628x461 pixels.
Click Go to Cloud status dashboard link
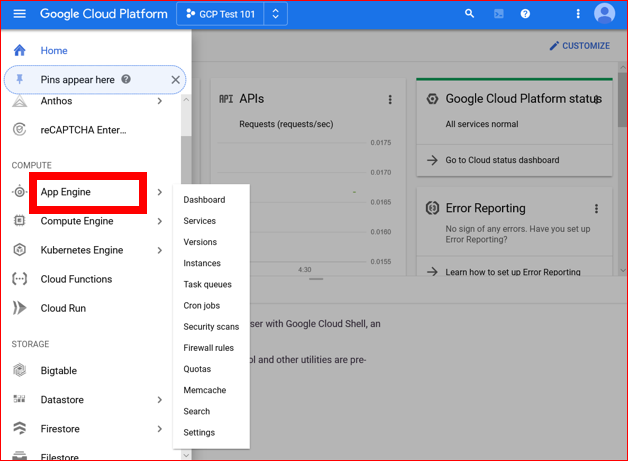tap(502, 160)
